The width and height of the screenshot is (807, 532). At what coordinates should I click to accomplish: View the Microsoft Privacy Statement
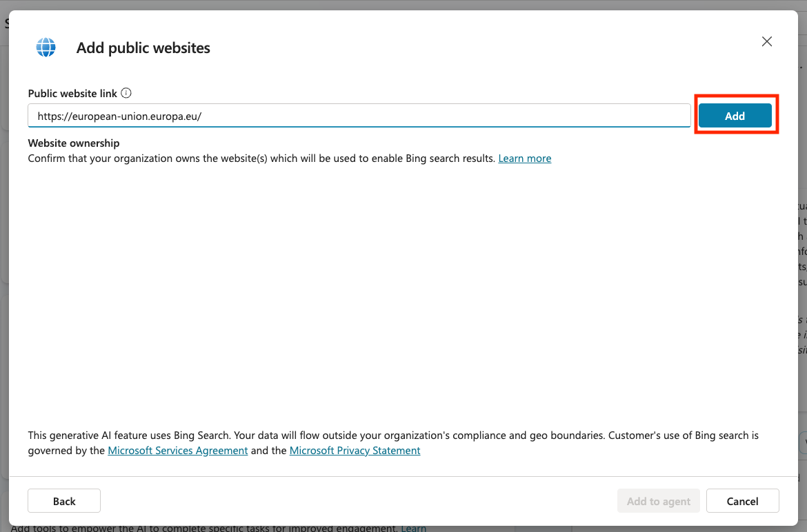[355, 450]
